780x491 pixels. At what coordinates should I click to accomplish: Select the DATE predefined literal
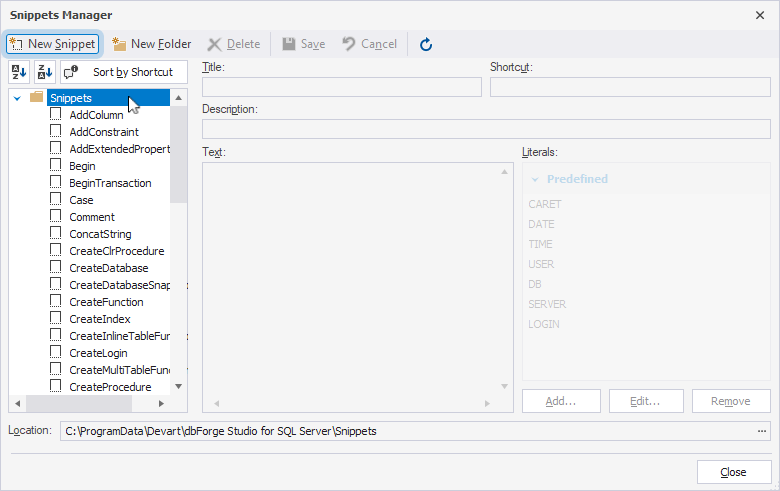pyautogui.click(x=541, y=224)
